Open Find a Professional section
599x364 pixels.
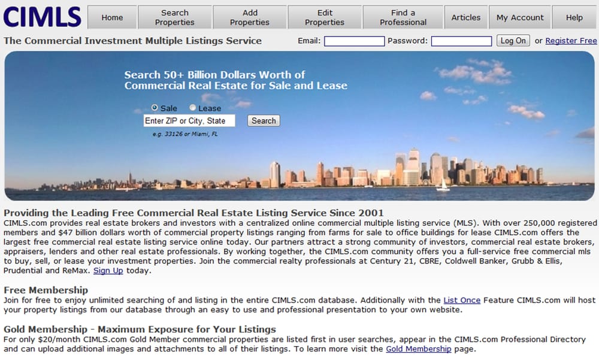[x=403, y=17]
